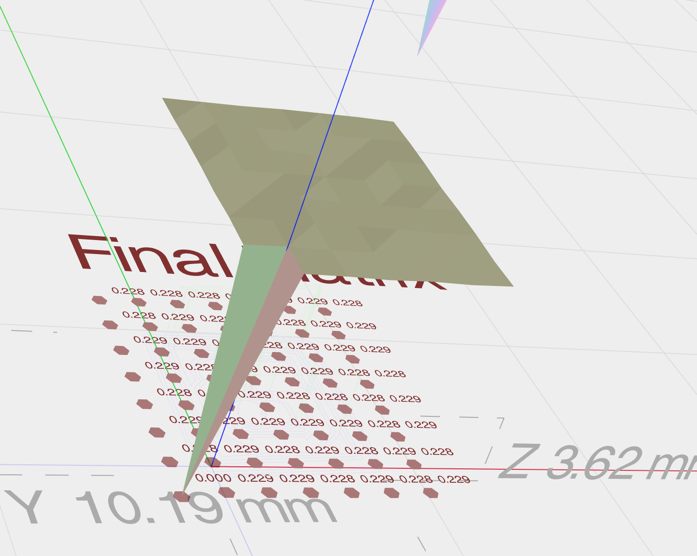Image resolution: width=697 pixels, height=556 pixels.
Task: Click the top-left corner of the olive surface
Action: [166, 100]
